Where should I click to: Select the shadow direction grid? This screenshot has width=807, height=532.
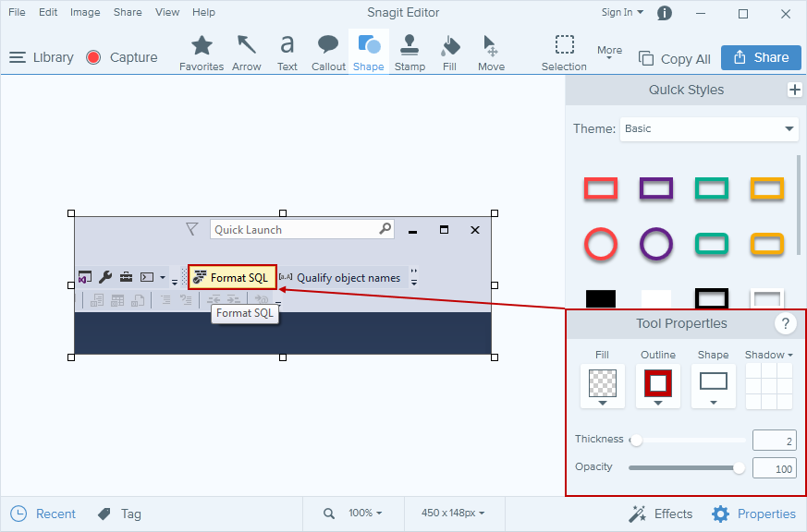tap(769, 386)
